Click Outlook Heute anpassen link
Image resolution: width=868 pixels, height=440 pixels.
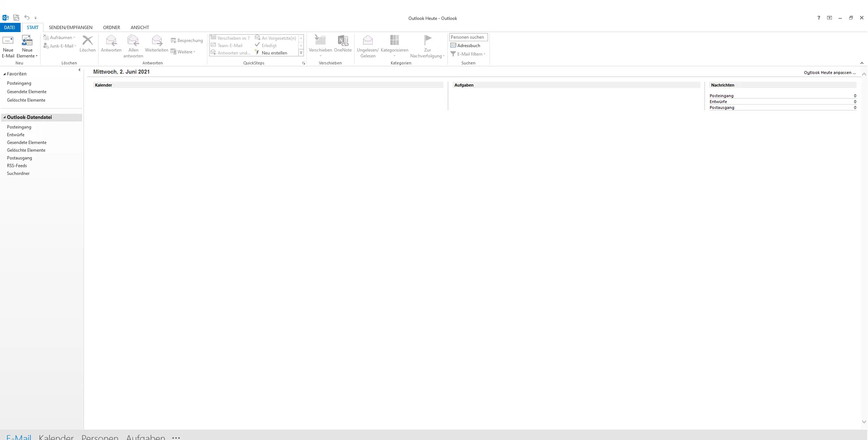[x=829, y=73]
